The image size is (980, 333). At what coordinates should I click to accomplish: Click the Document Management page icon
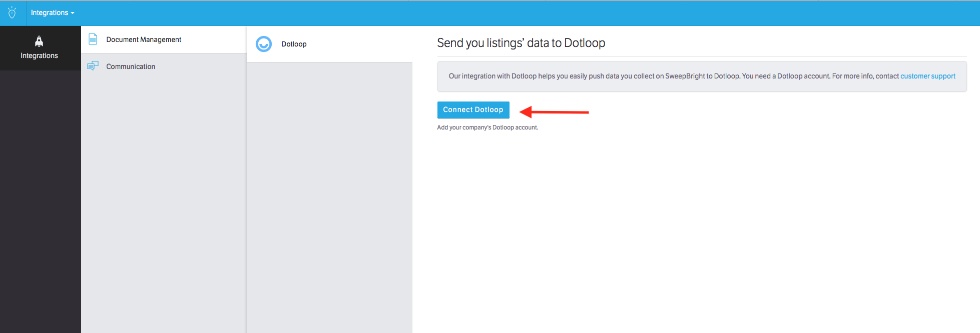click(93, 39)
